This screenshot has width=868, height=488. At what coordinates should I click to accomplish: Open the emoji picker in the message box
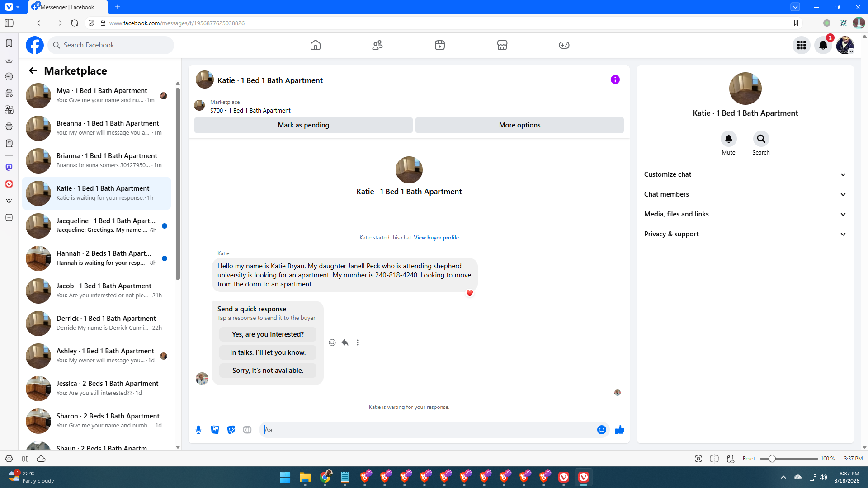(x=601, y=430)
